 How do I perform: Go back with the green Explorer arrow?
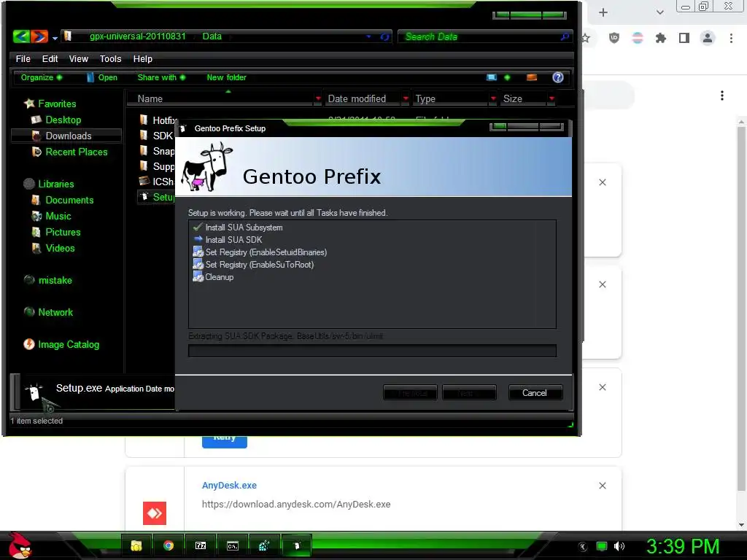21,36
